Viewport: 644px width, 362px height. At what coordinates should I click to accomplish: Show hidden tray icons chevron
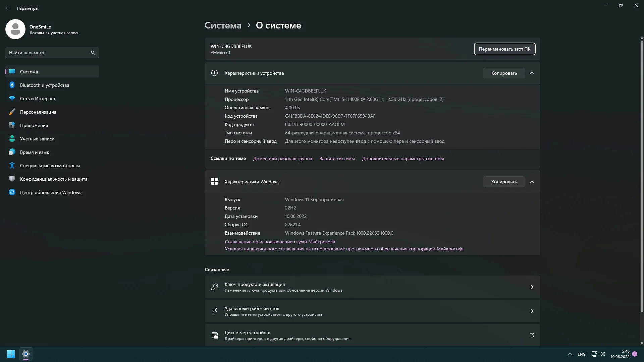[x=570, y=354]
